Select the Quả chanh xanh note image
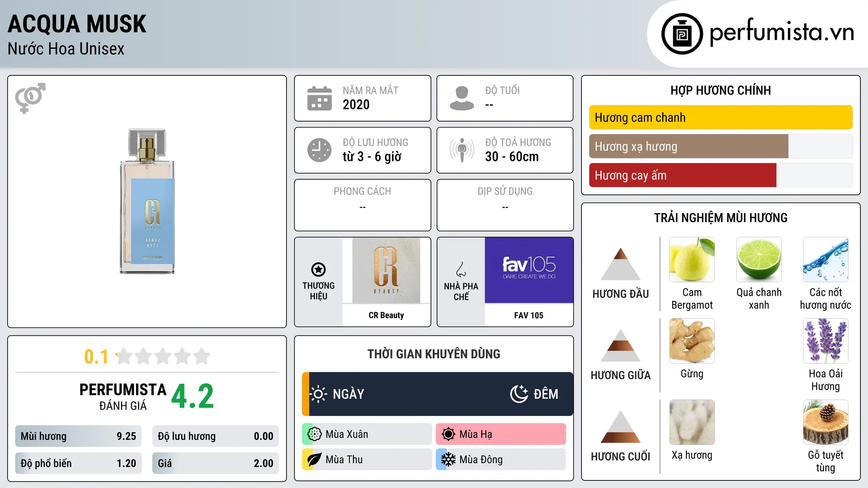The image size is (868, 488). tap(759, 260)
